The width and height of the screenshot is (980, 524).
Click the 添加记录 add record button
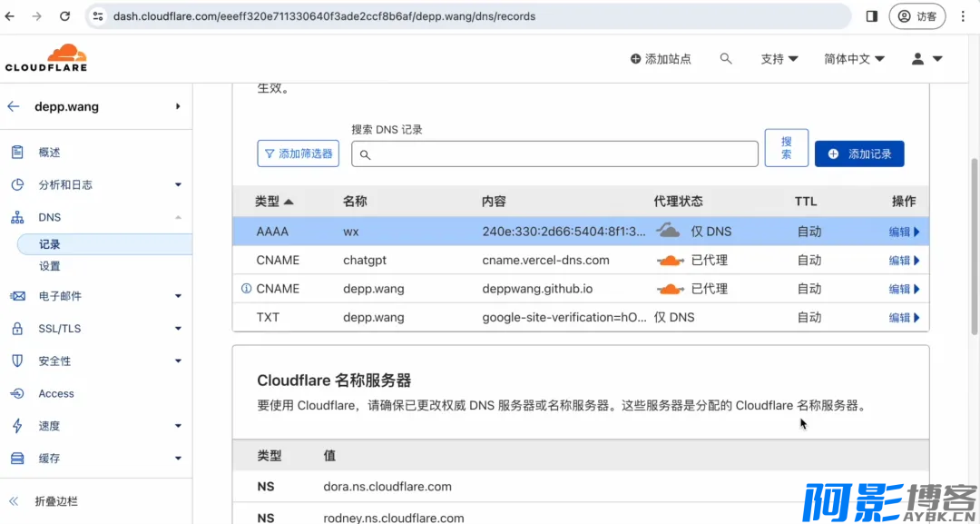tap(859, 153)
